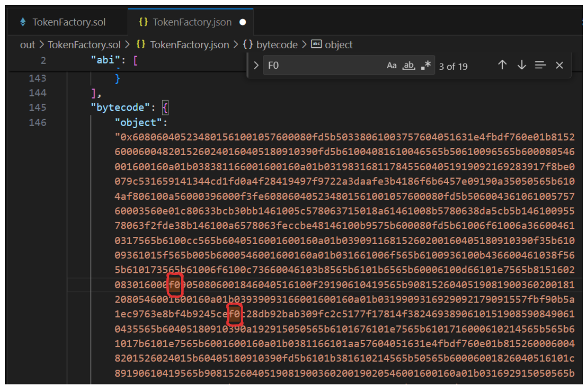Click the object breadcrumb symbol icon
The image size is (588, 389).
(x=316, y=45)
